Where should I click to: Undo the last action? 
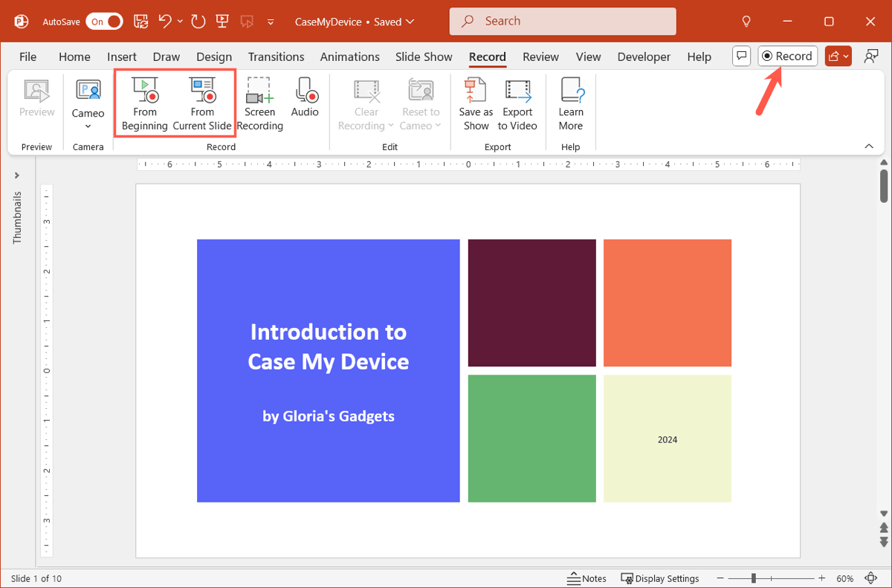pos(165,22)
